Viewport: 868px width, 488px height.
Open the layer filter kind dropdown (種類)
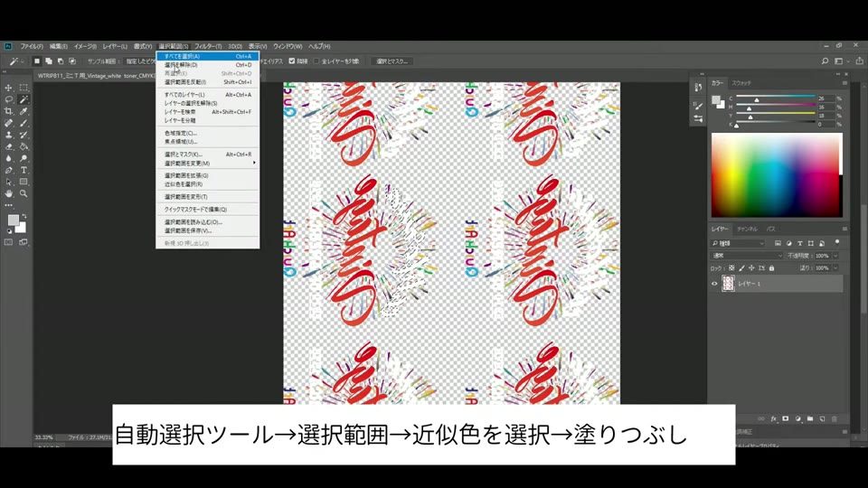click(x=738, y=243)
